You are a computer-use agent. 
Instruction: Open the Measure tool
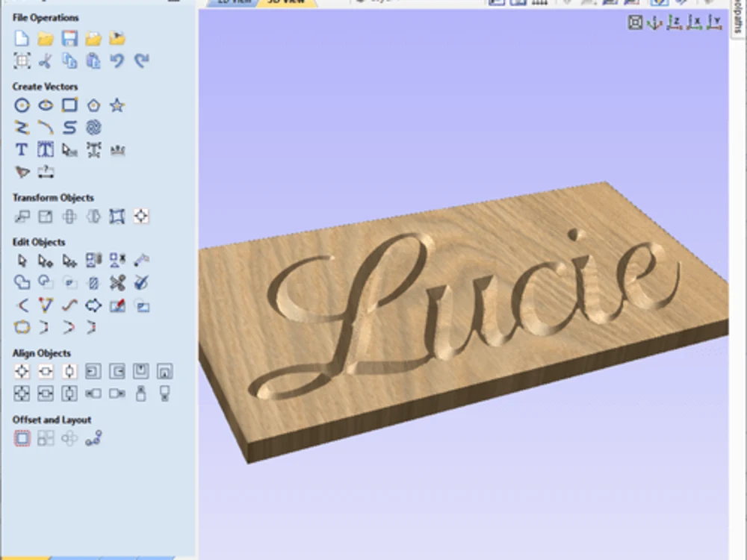pos(141,261)
